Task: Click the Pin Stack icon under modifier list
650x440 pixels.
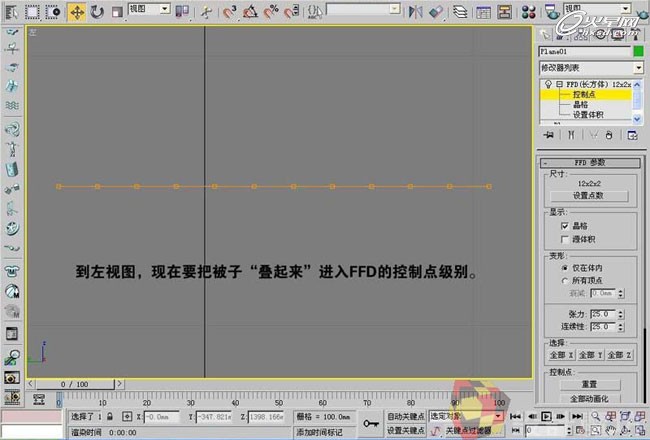Action: pyautogui.click(x=548, y=133)
